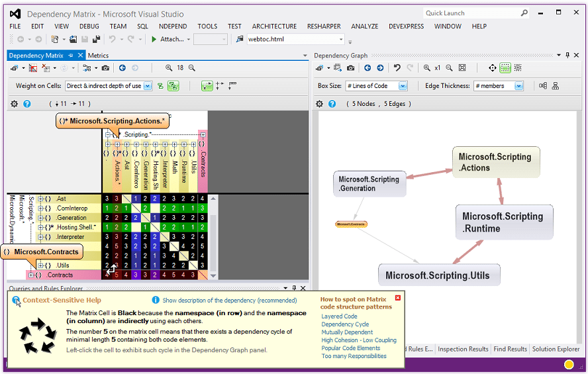The width and height of the screenshot is (588, 374).
Task: Fit graph to window icon
Action: click(462, 68)
